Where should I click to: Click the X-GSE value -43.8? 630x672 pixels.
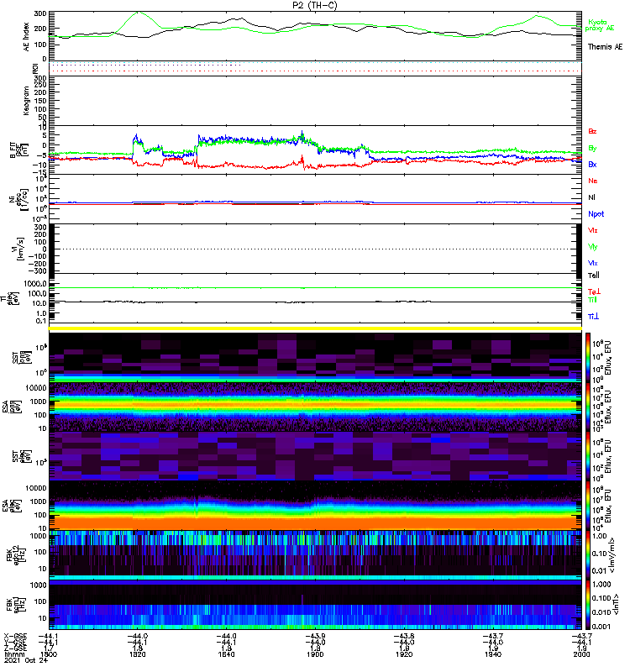(x=404, y=636)
